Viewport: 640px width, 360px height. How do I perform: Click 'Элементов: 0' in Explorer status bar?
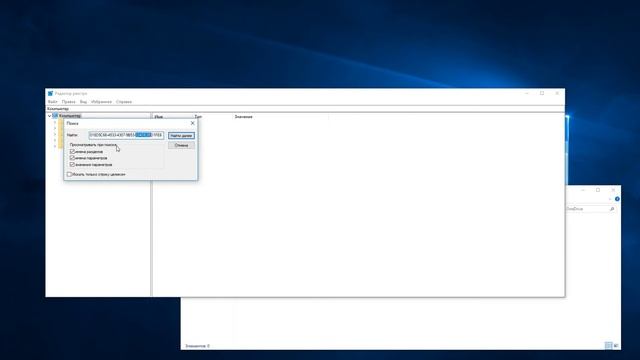pos(198,346)
